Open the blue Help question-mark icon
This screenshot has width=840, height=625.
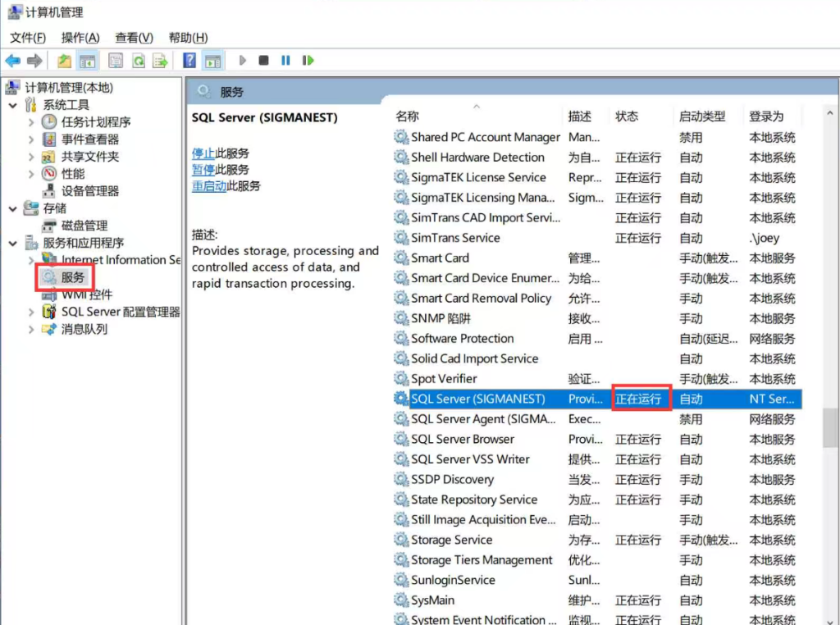click(189, 61)
